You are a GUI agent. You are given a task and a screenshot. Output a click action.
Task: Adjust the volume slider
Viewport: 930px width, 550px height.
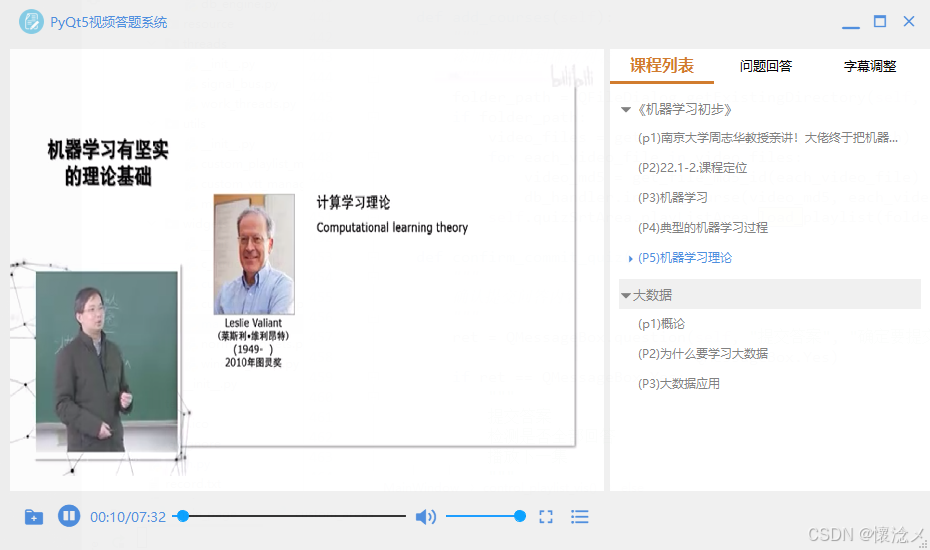coord(485,516)
